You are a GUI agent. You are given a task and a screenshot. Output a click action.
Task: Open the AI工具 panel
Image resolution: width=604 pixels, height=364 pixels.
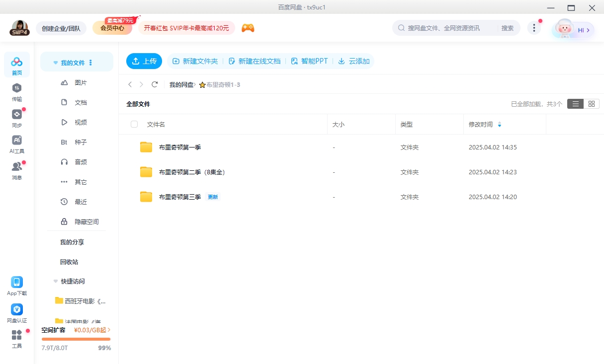(x=17, y=145)
